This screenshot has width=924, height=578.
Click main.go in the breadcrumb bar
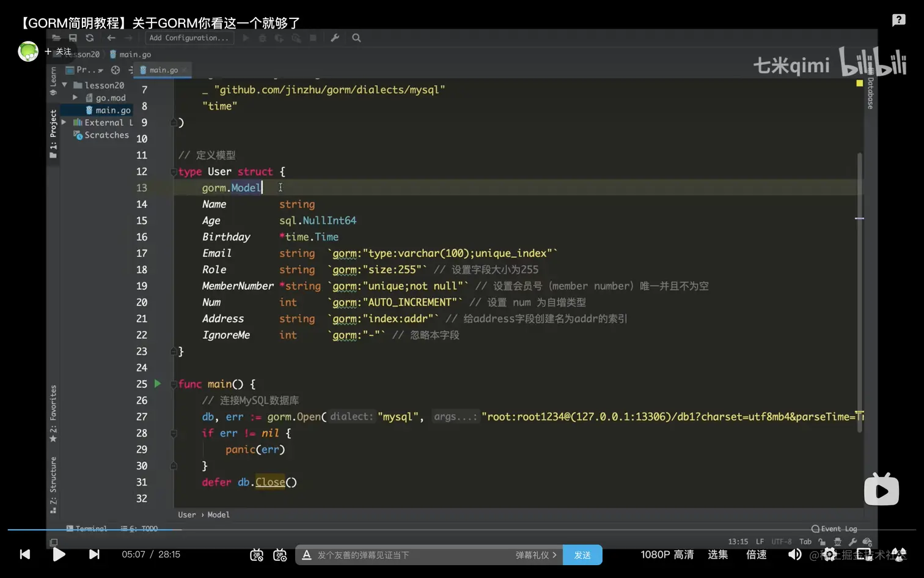click(x=130, y=54)
